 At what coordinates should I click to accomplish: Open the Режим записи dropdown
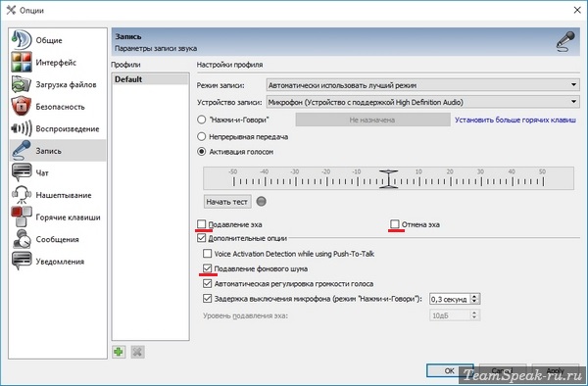tap(422, 85)
